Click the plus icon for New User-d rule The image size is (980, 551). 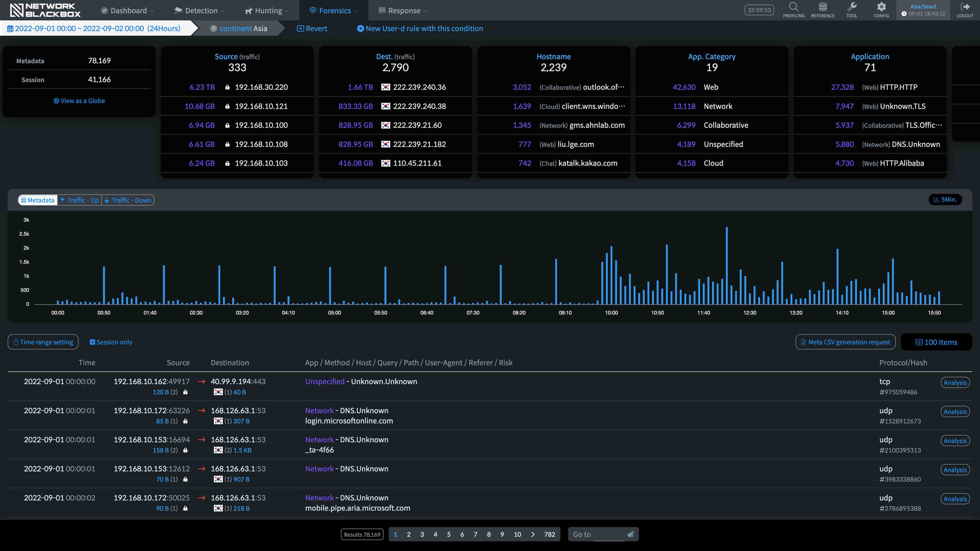(x=360, y=29)
